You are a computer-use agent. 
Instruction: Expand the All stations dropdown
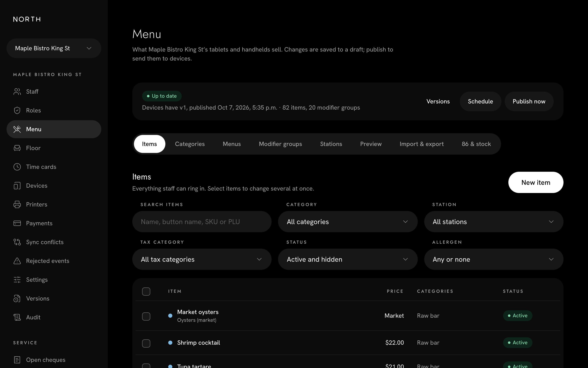pyautogui.click(x=494, y=221)
